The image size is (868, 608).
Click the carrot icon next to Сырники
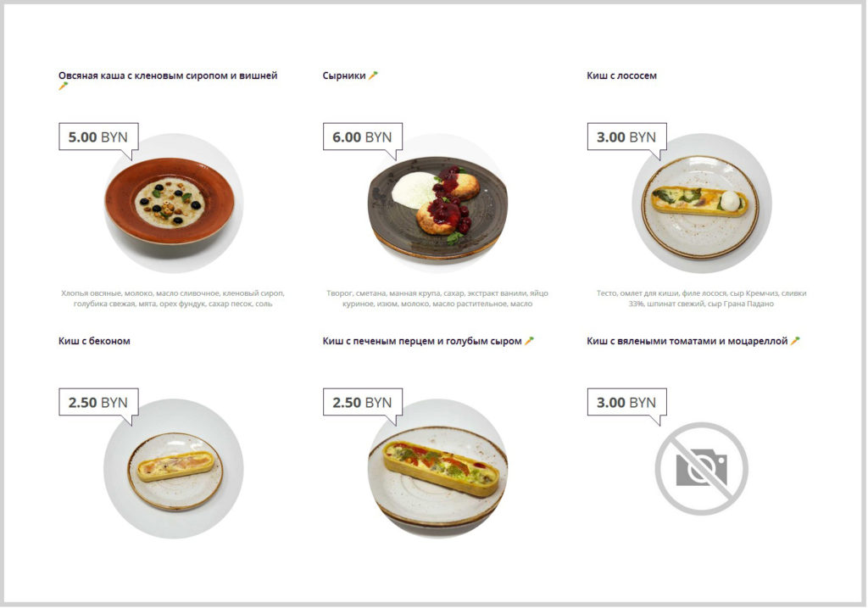coord(373,75)
